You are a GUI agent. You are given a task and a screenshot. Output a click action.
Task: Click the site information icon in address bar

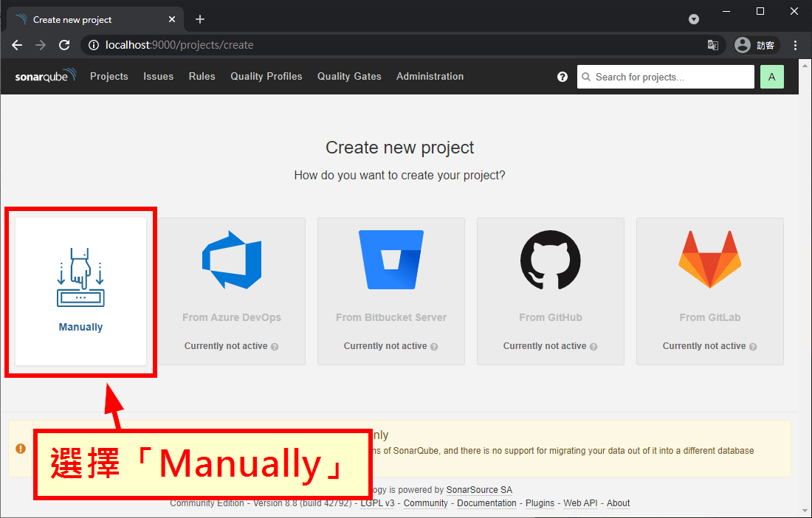[x=94, y=45]
